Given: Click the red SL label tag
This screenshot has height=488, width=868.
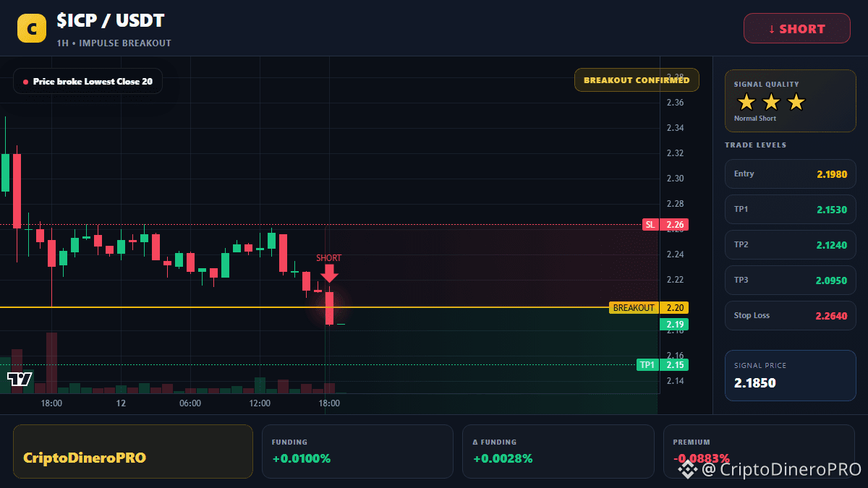Looking at the screenshot, I should 650,225.
